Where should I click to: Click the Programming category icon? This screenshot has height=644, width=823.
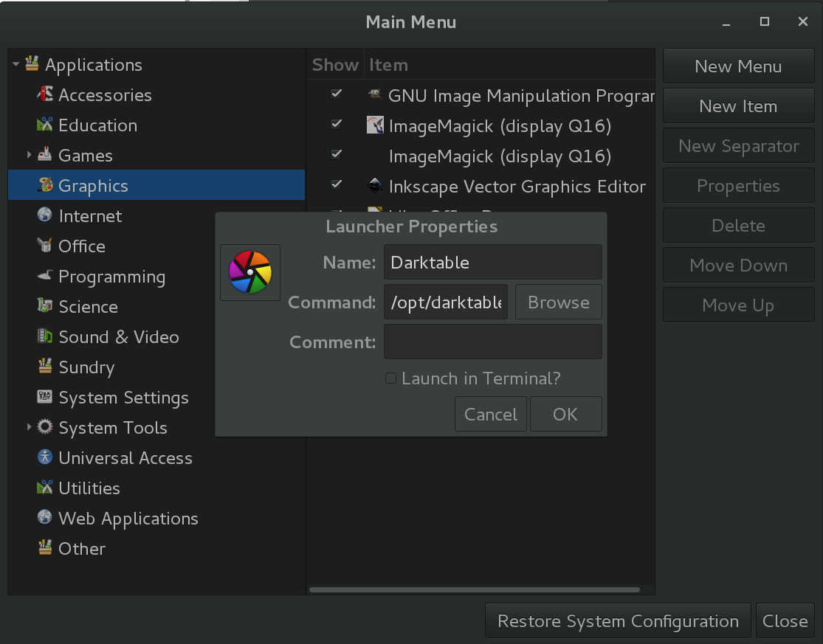point(45,275)
